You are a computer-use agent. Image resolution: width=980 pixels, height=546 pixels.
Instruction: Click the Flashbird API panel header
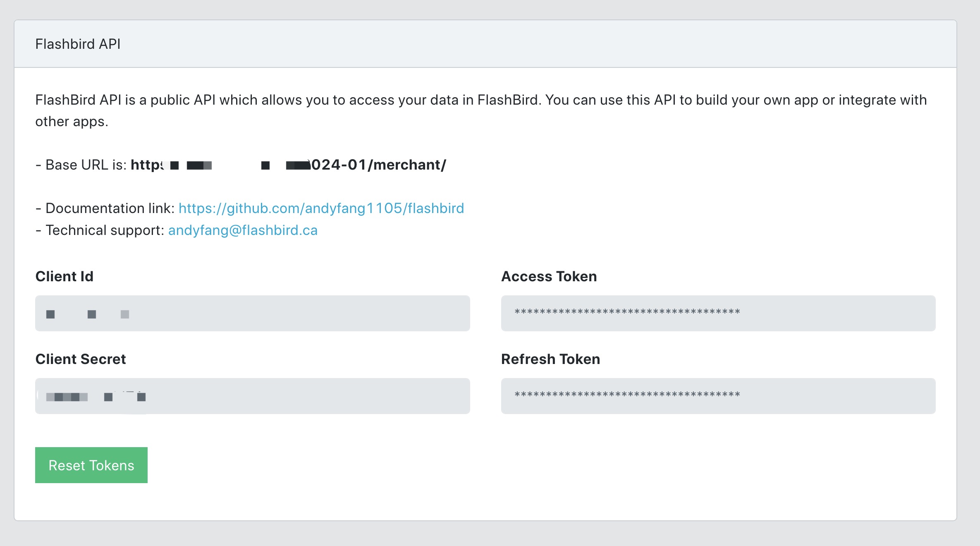pyautogui.click(x=485, y=44)
